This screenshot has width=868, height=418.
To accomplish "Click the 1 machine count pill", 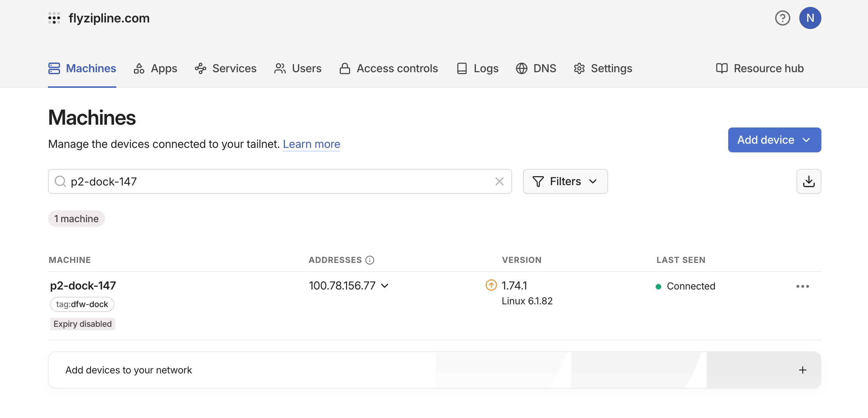I will click(76, 219).
